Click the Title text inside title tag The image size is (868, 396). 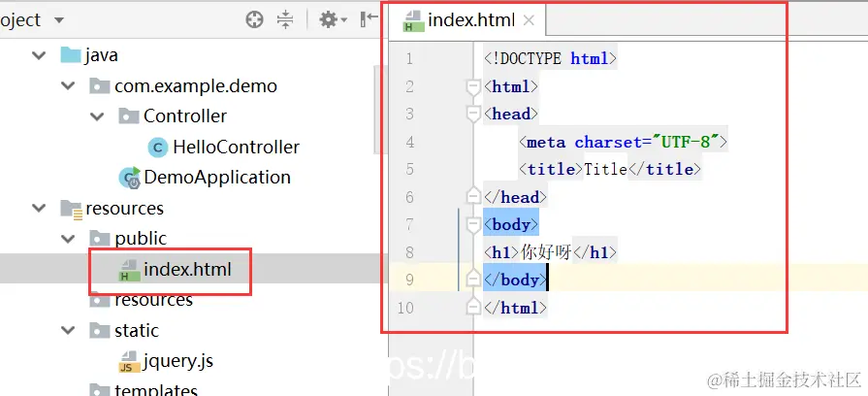coord(605,170)
